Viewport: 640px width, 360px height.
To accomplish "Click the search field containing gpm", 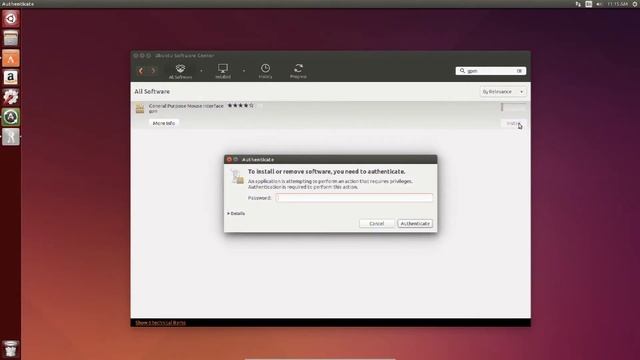I will click(x=491, y=71).
